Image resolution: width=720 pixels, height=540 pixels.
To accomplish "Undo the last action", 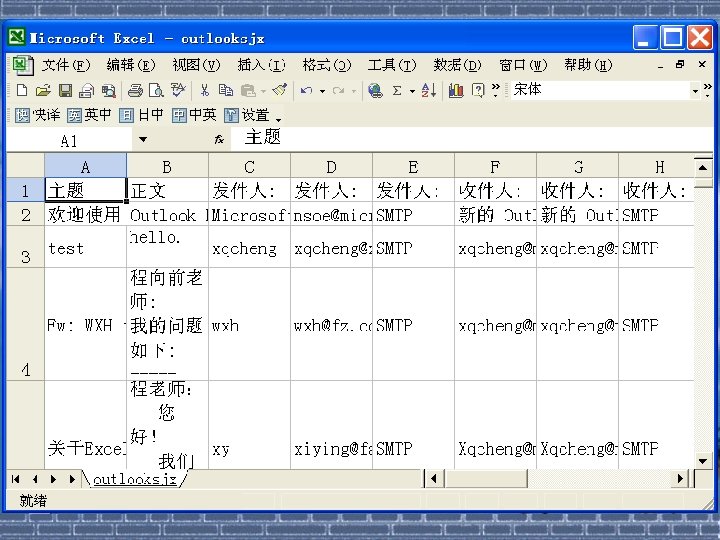I will pos(306,90).
